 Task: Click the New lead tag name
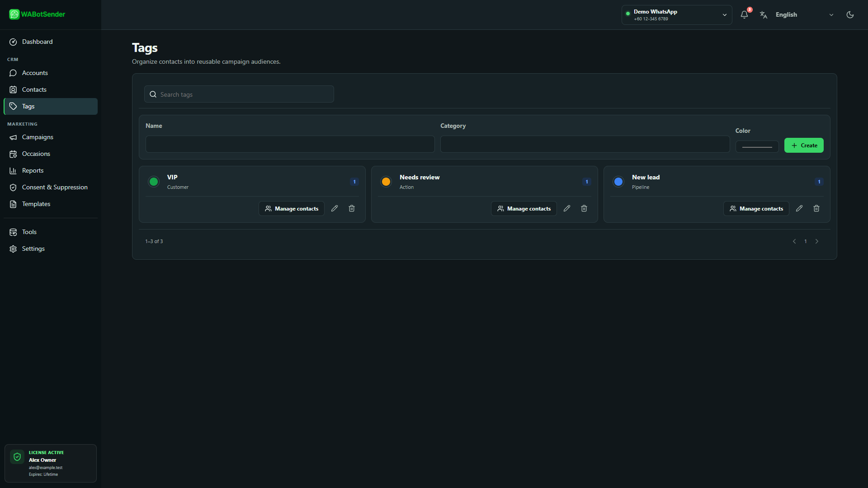646,177
